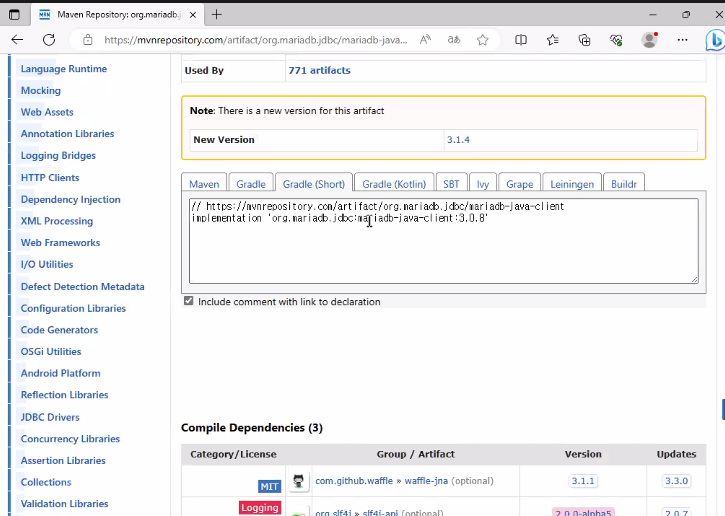Click waffle-jna update version 3.3.0
Image resolution: width=725 pixels, height=516 pixels.
click(x=676, y=481)
